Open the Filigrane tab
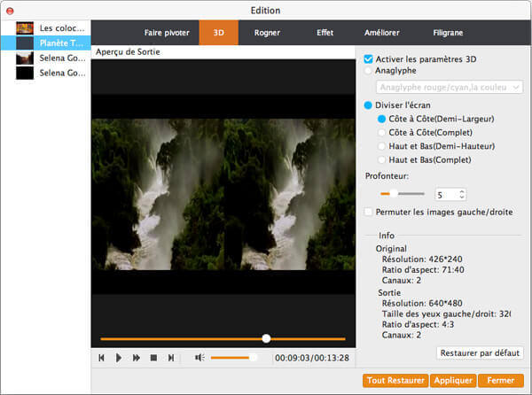This screenshot has width=532, height=395. point(446,32)
